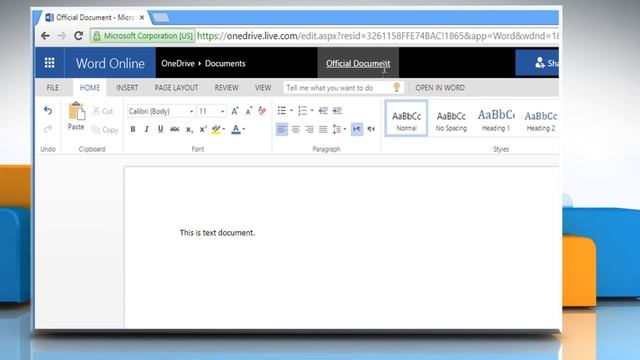640x360 pixels.
Task: Open the app launcher grid
Action: [x=49, y=63]
